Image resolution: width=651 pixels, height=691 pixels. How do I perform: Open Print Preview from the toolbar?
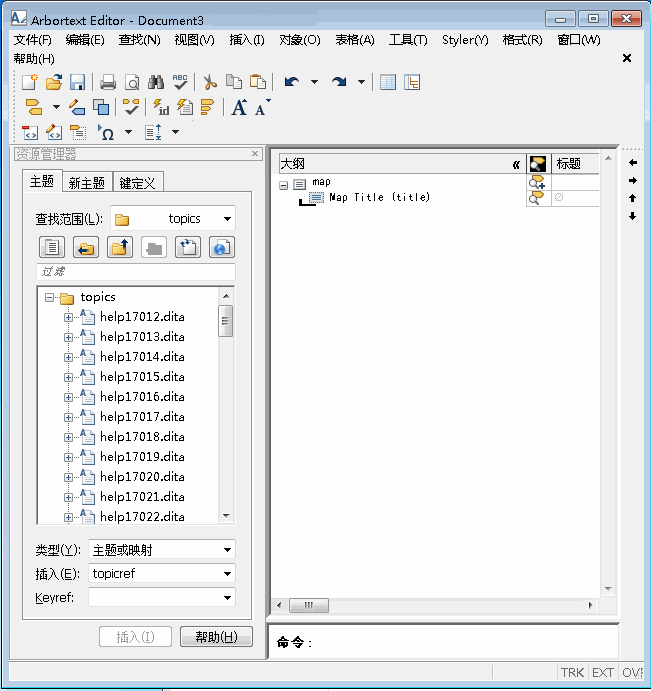pos(132,82)
